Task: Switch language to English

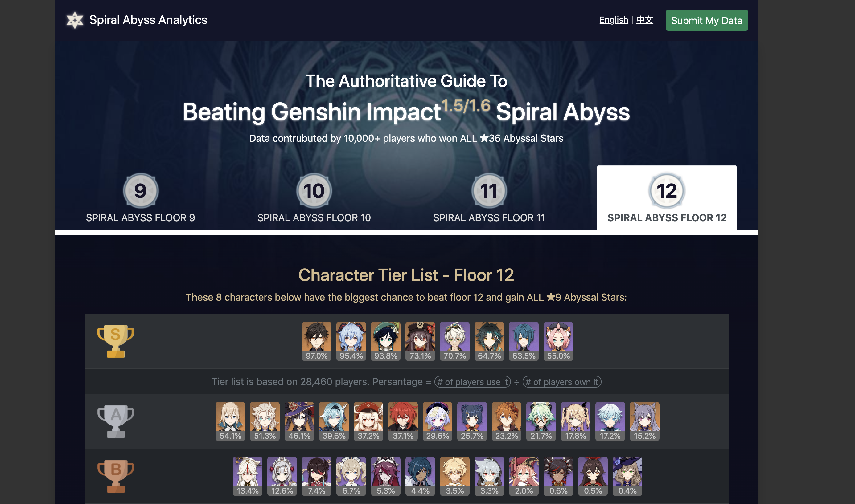Action: click(614, 20)
